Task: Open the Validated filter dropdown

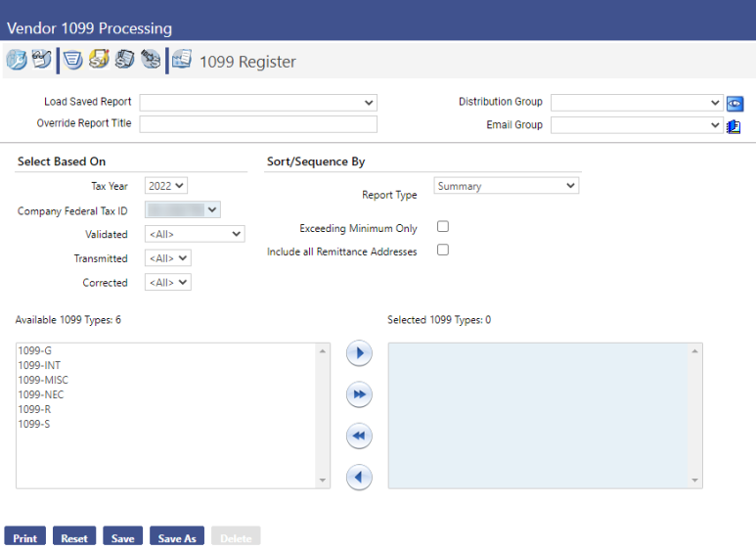Action: [194, 234]
